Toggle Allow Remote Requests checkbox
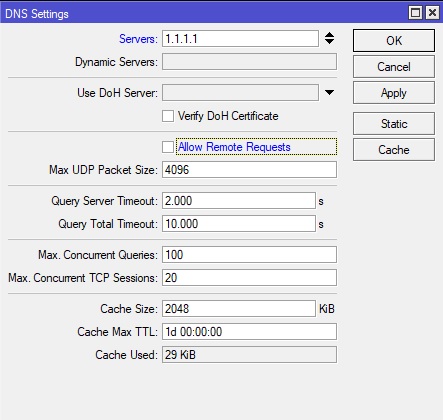This screenshot has width=443, height=420. [x=168, y=147]
